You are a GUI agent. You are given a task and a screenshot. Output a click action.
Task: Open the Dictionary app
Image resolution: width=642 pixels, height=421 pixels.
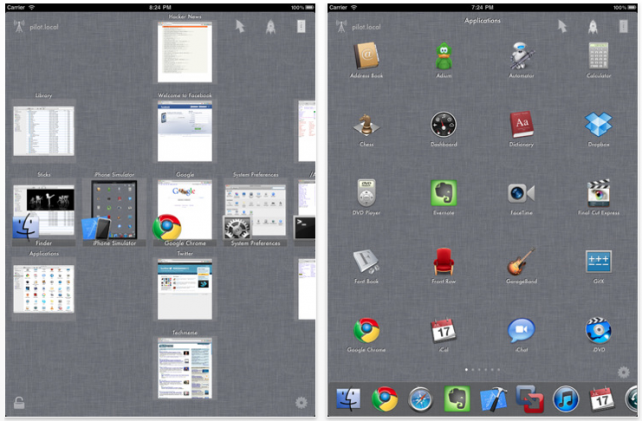[x=521, y=124]
